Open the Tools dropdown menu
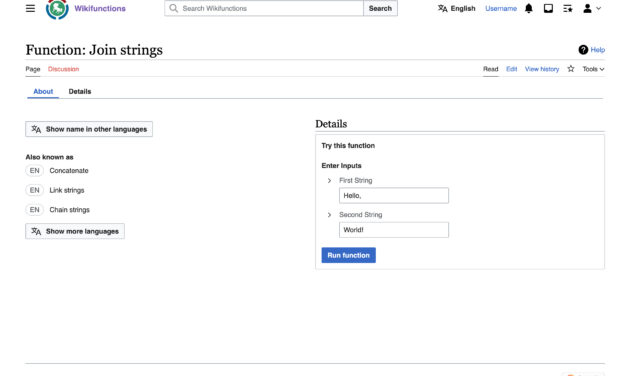 click(x=593, y=69)
